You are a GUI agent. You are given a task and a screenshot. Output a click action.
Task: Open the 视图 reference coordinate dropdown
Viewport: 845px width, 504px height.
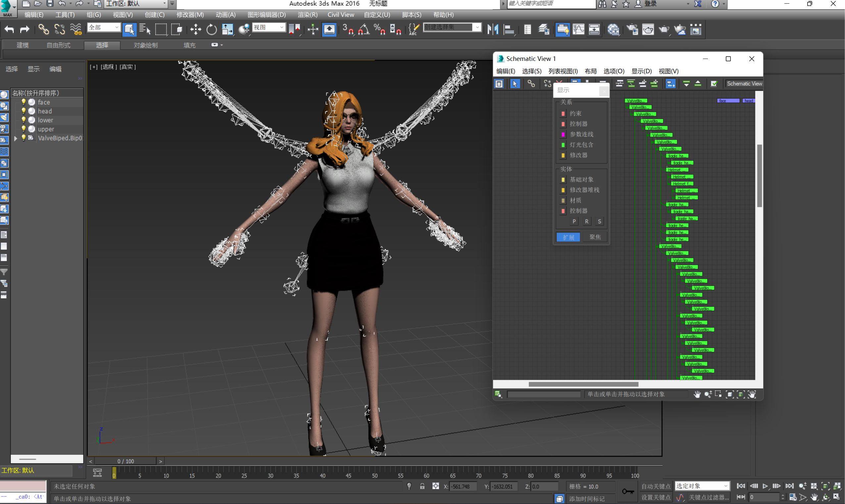click(269, 27)
